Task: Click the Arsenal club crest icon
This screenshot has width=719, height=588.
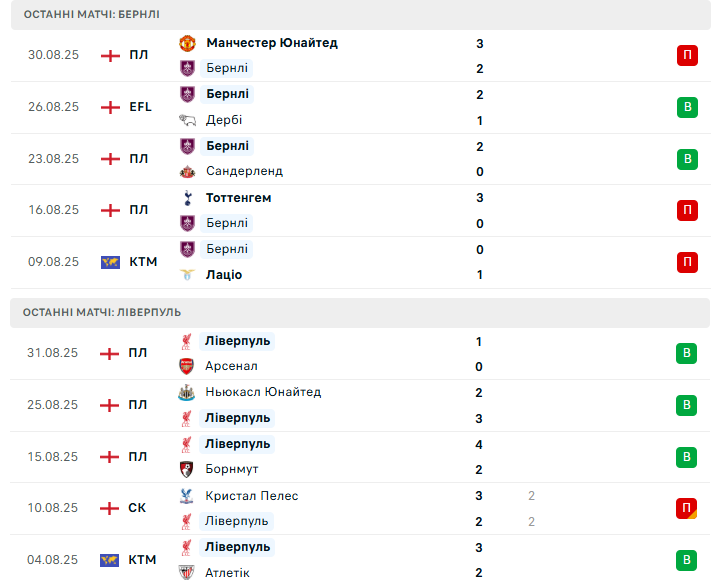Action: click(187, 366)
